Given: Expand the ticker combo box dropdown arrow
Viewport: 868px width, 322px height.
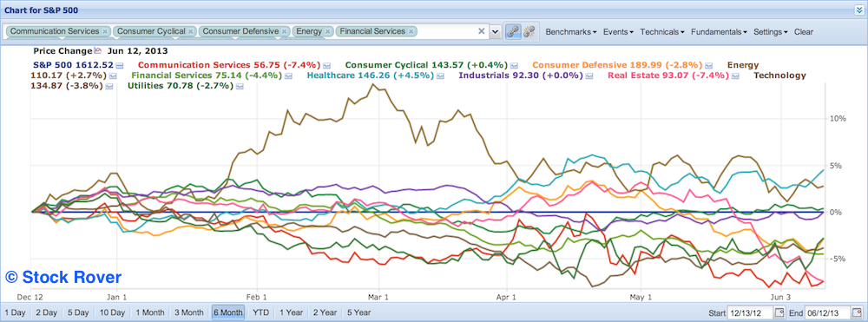Looking at the screenshot, I should [x=496, y=31].
